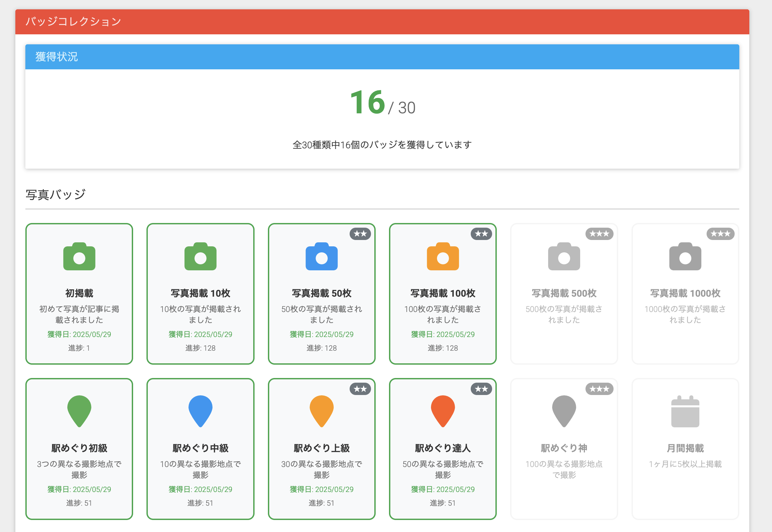Viewport: 772px width, 532px height.
Task: Click the two-star tag on 写真掲載 100枚
Action: pos(481,234)
